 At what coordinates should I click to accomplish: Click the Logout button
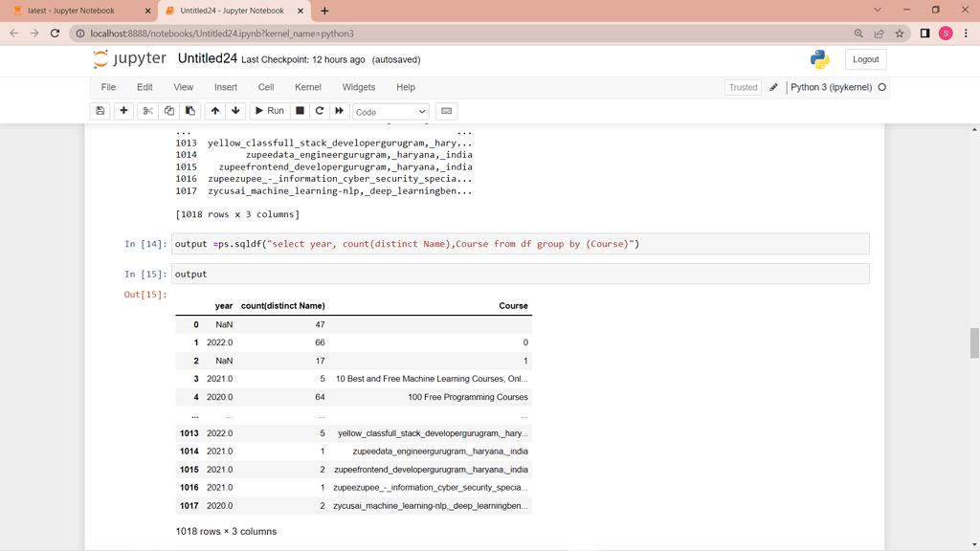coord(864,58)
